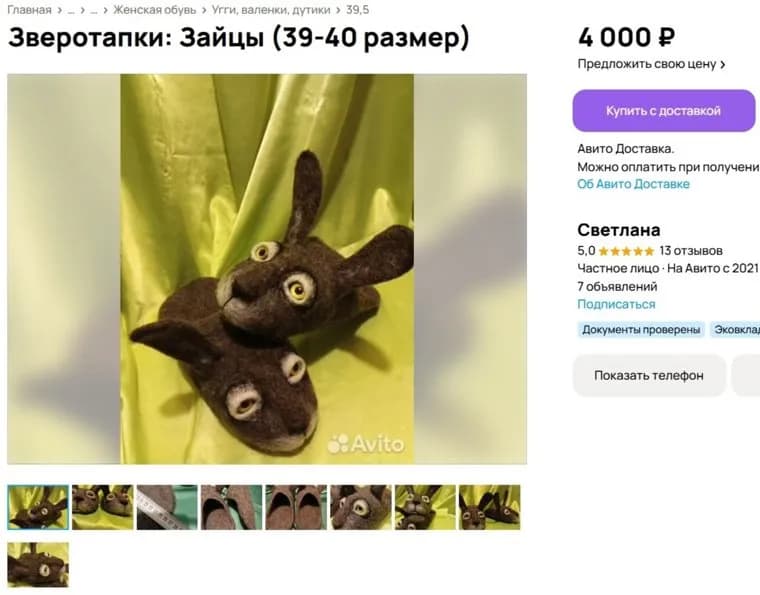Open the main hare slippers photo
The width and height of the screenshot is (760, 595).
(267, 269)
